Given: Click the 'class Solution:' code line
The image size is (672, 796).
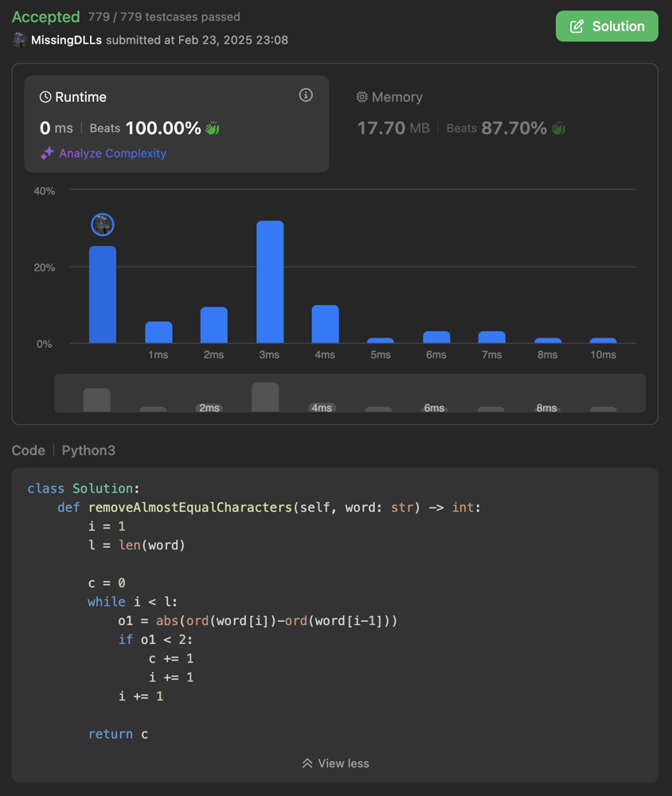Looking at the screenshot, I should 84,489.
